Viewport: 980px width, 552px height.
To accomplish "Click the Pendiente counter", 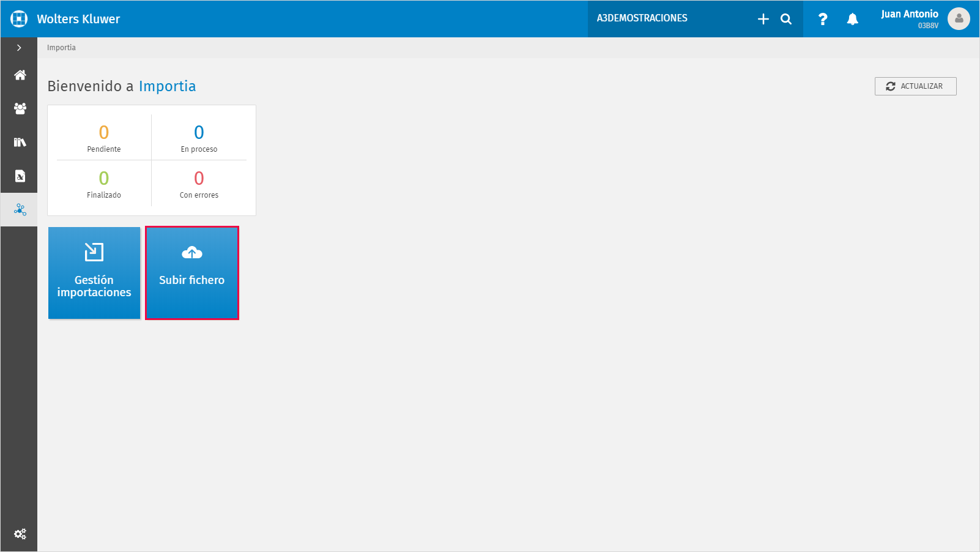I will coord(104,138).
